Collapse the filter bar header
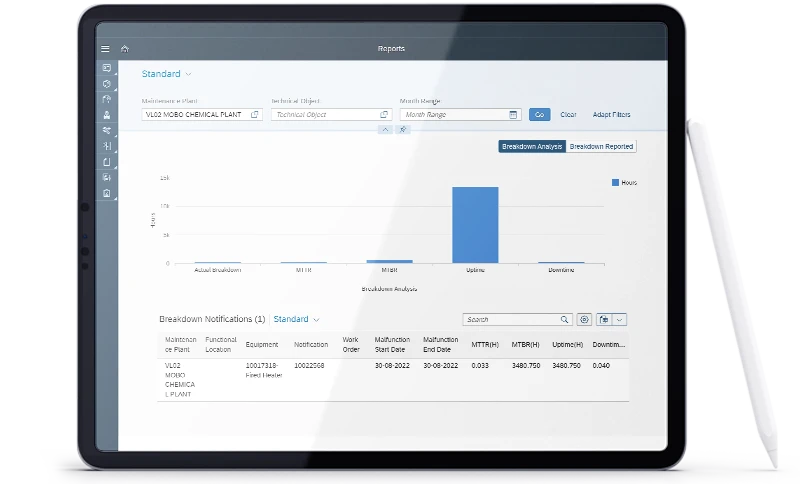Screen dimensions: 800x484 (x=386, y=130)
